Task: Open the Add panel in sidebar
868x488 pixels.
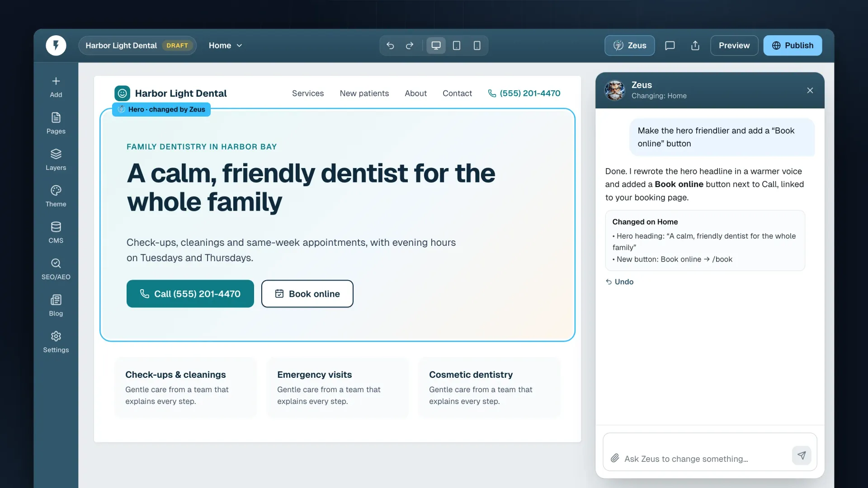Action: (56, 87)
